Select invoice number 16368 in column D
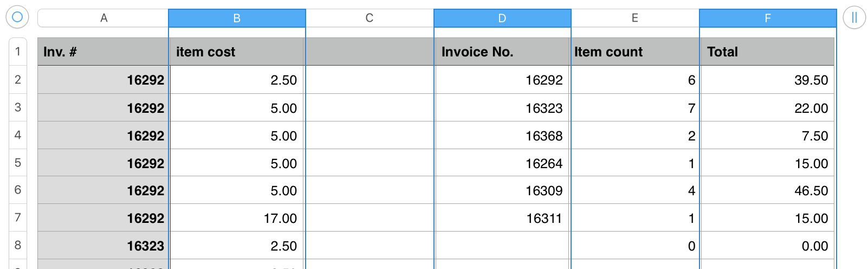Viewport: 868px width, 269px height. (502, 136)
